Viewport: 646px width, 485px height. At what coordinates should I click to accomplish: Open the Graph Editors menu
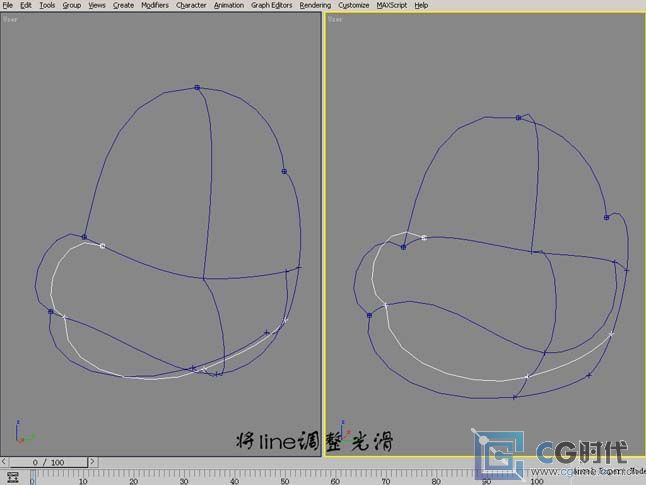[271, 5]
